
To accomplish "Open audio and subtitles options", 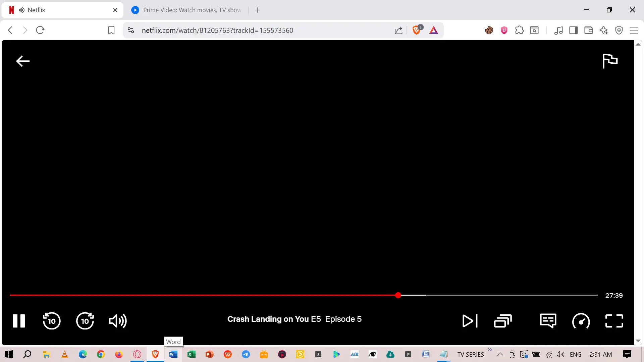I will pyautogui.click(x=548, y=321).
